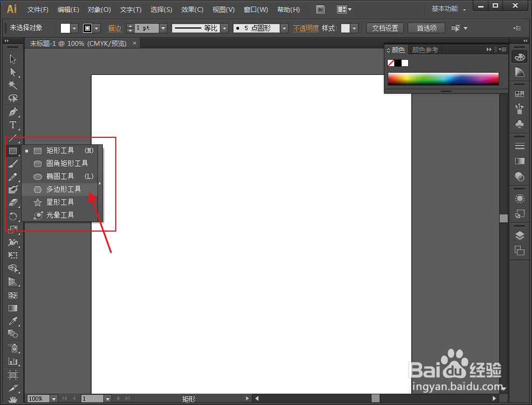Open the fill color dropdown
Screen dimensions: 532x405
[74, 28]
